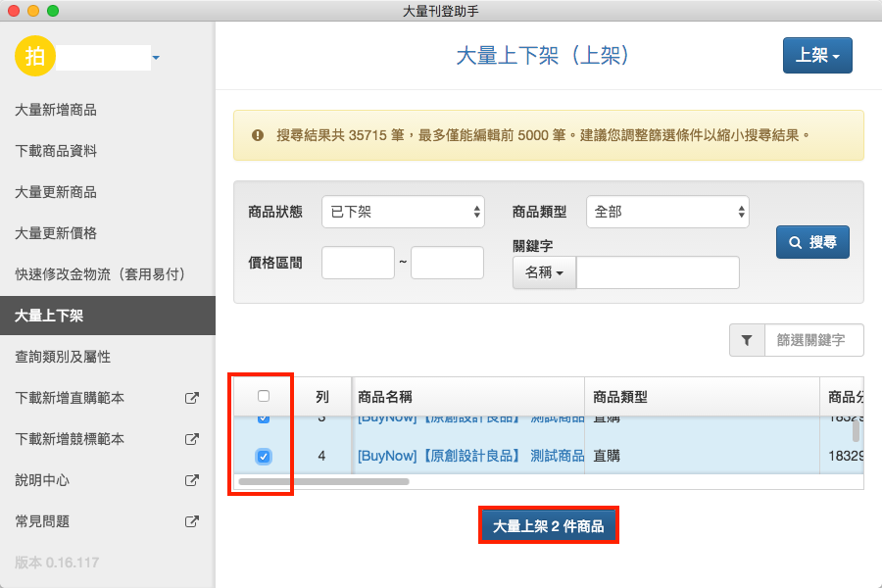Image resolution: width=882 pixels, height=588 pixels.
Task: Uncheck the checkbox for row 4
Action: pos(263,456)
